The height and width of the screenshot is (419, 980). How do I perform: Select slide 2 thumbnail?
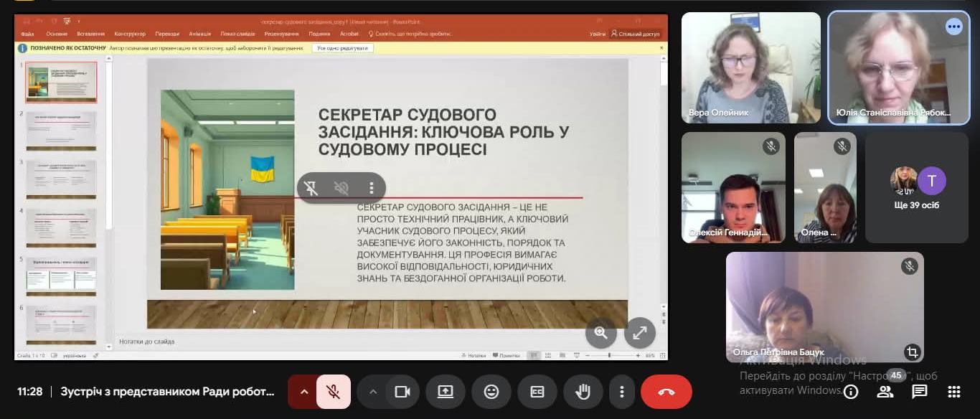(61, 131)
